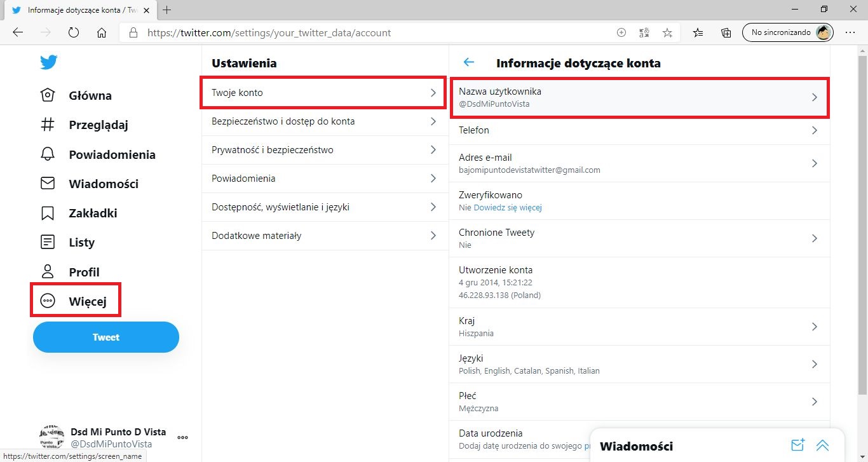Click the Wiadomości drawer title
The width and height of the screenshot is (868, 462).
pos(636,446)
